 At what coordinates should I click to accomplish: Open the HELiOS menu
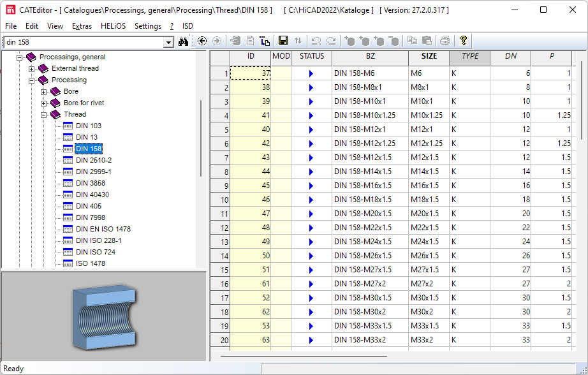114,26
